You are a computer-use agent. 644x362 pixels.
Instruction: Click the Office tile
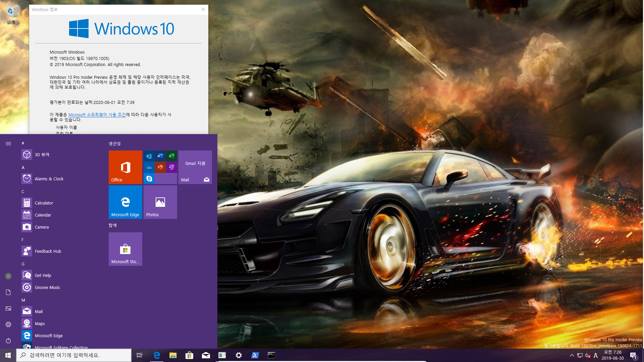[125, 167]
